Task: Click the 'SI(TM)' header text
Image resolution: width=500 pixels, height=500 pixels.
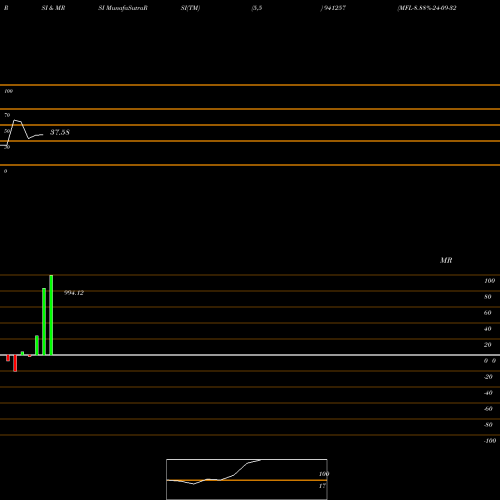Action: click(190, 8)
